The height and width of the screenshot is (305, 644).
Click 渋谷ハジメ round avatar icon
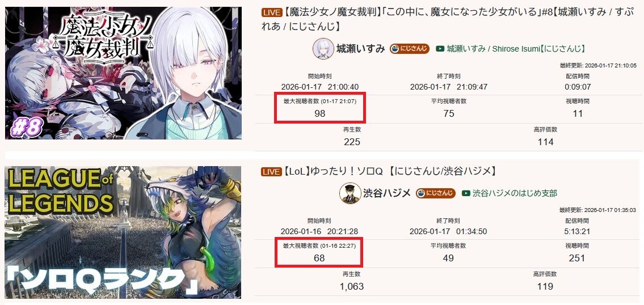350,193
